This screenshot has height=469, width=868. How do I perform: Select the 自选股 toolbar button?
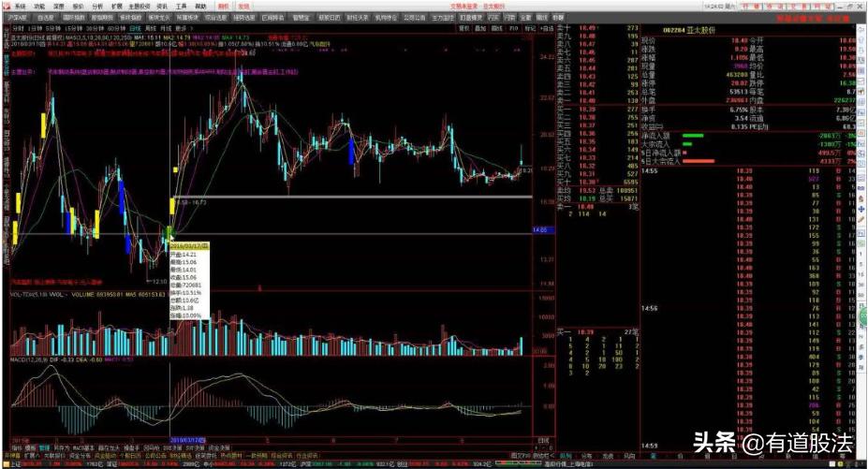point(45,18)
